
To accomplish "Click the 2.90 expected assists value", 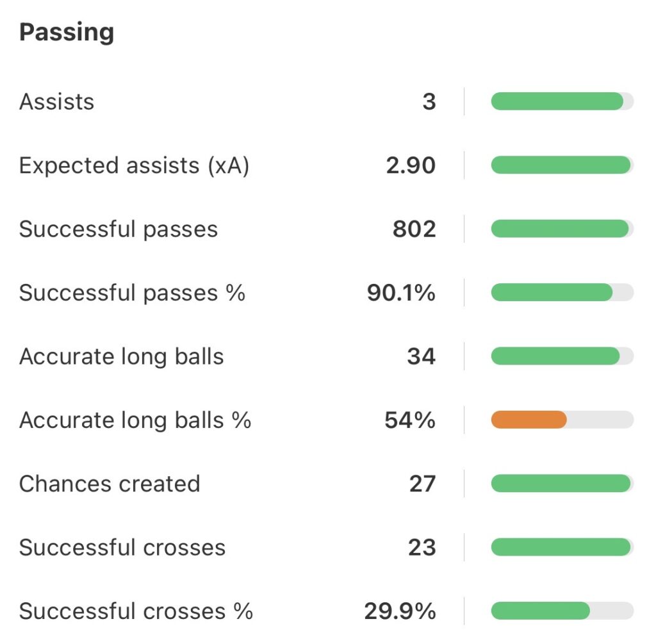I will [411, 165].
